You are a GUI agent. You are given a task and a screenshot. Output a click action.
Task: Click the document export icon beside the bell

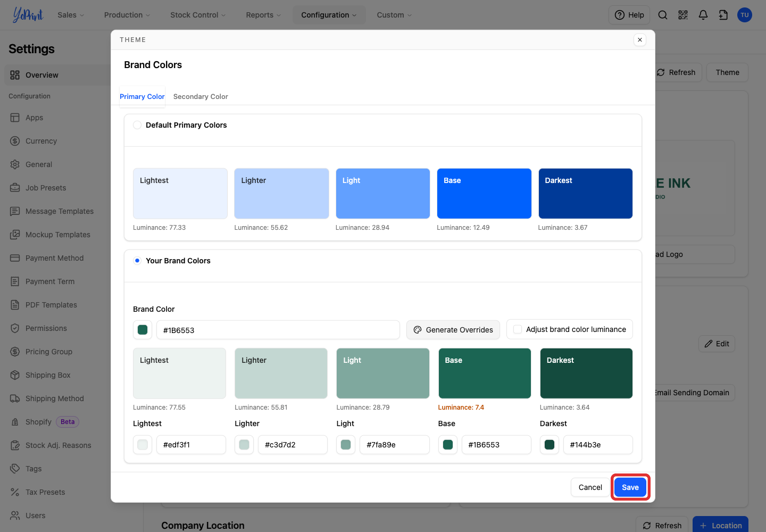723,15
